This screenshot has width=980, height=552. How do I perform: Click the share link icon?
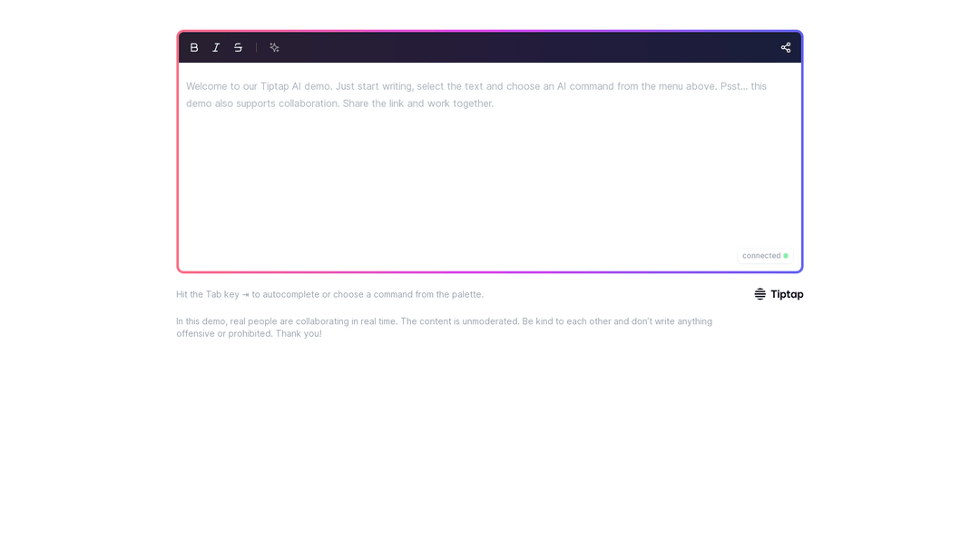click(x=786, y=47)
